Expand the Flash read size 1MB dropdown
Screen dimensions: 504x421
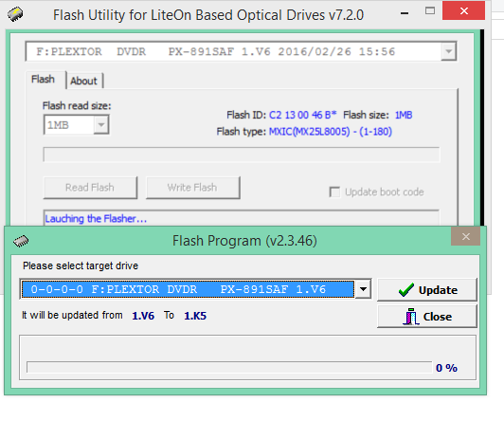point(101,125)
